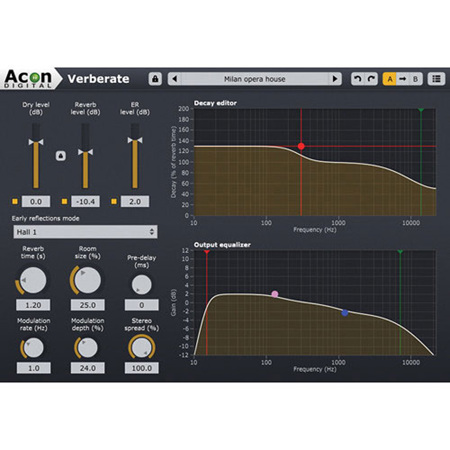Click the Modulation rate value 1.0
450x450 pixels.
click(34, 368)
